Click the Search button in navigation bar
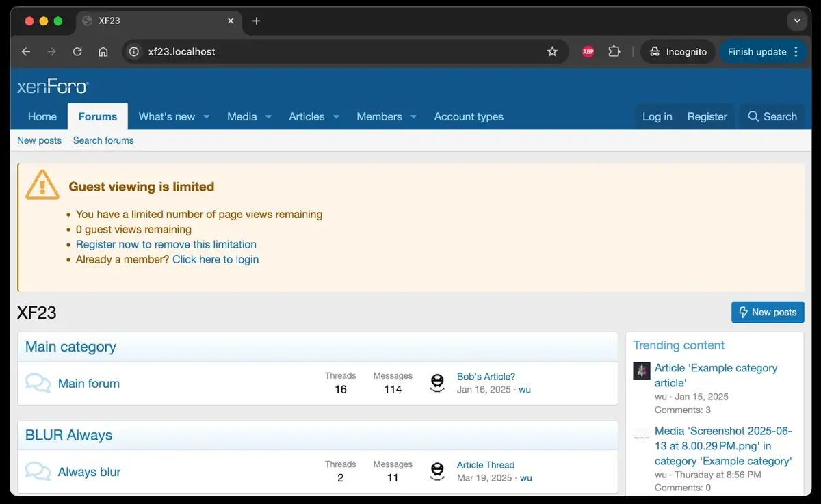Screen dimensions: 821x504 772,117
